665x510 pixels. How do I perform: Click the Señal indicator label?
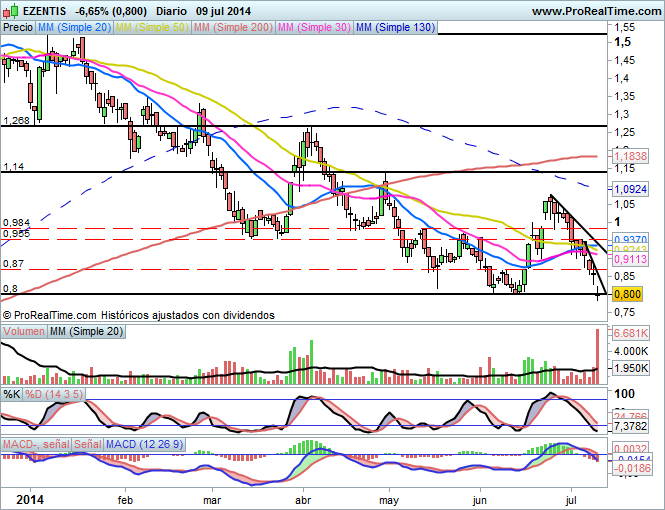[88, 444]
